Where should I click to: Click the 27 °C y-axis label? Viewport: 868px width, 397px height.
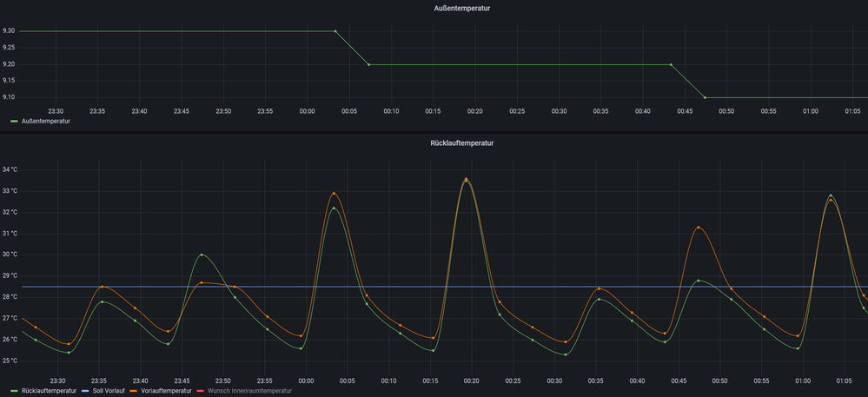(x=10, y=318)
